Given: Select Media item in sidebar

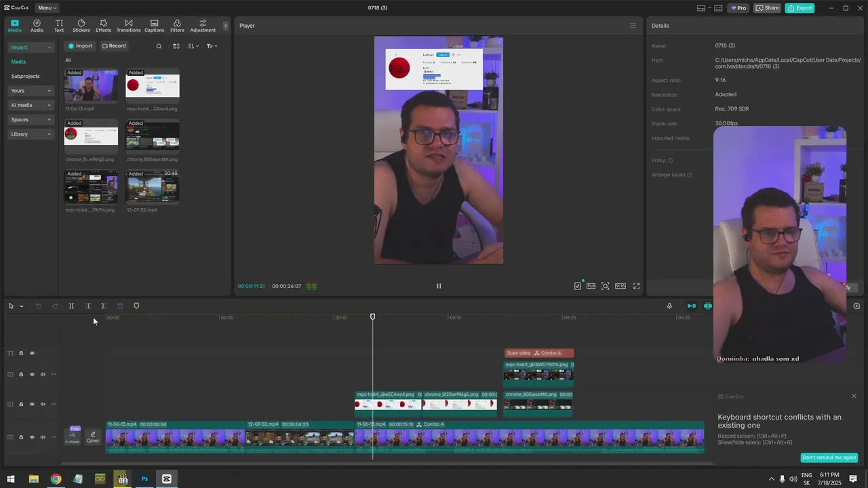Looking at the screenshot, I should [18, 62].
